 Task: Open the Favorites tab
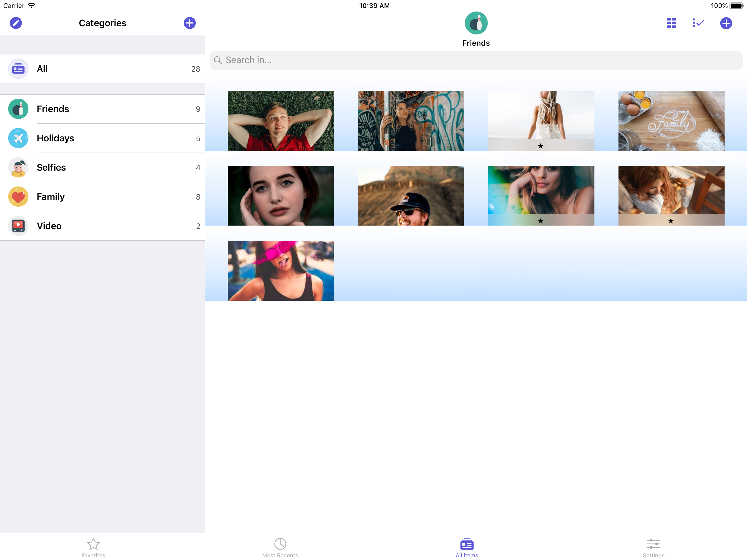(x=93, y=547)
